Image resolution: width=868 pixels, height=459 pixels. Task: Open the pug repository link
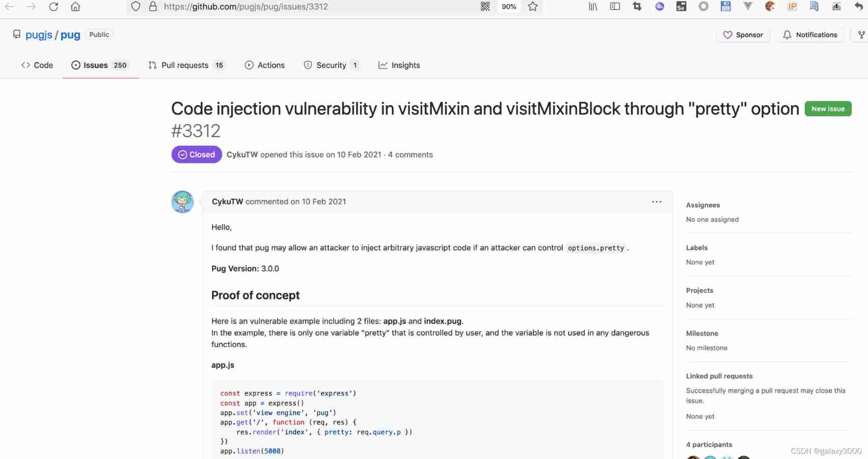[x=70, y=35]
